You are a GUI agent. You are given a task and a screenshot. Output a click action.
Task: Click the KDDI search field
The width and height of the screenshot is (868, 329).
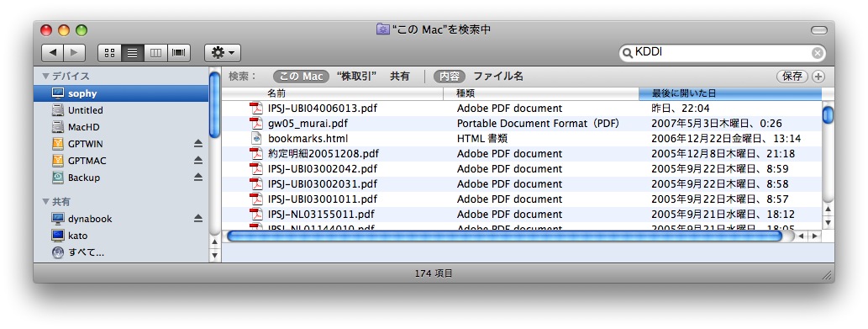pos(722,53)
